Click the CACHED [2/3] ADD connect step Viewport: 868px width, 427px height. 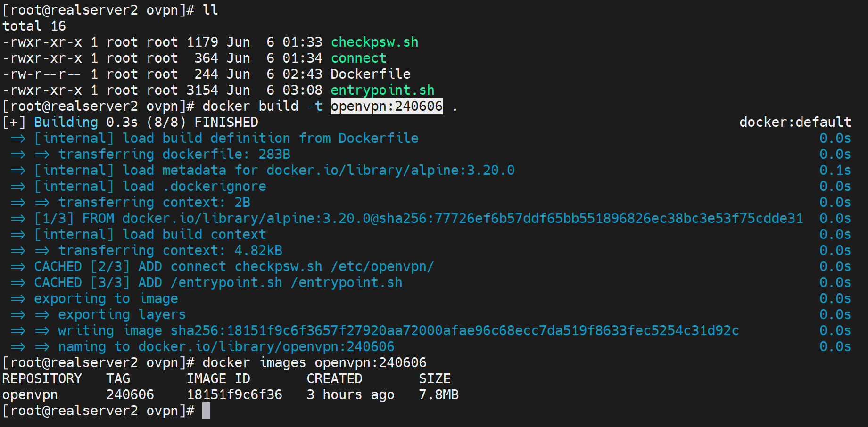(234, 266)
